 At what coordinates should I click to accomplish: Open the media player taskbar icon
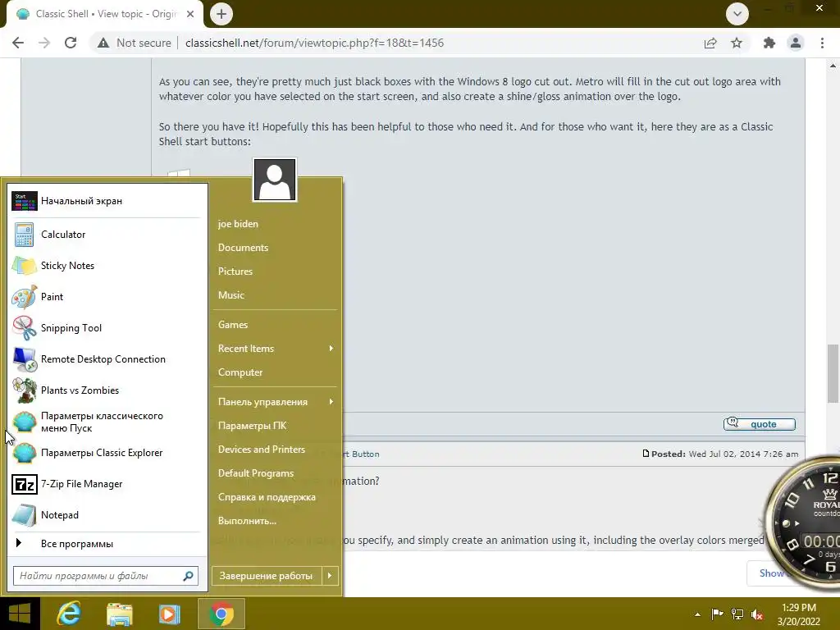tap(169, 614)
